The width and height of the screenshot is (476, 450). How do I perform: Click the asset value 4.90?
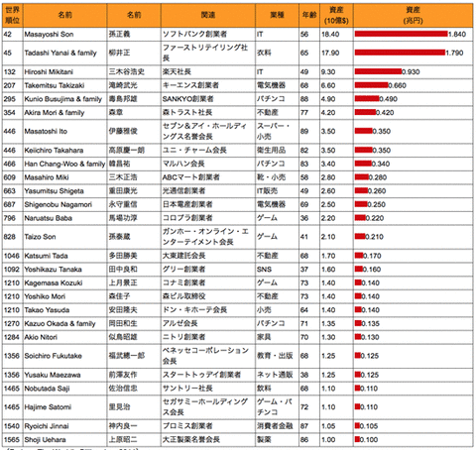click(328, 99)
